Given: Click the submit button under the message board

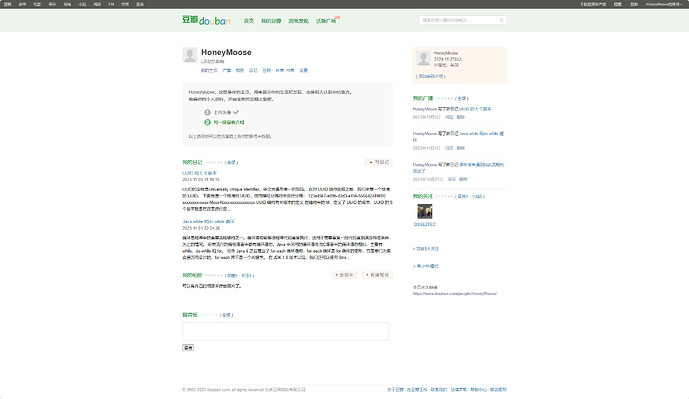Looking at the screenshot, I should (x=188, y=348).
